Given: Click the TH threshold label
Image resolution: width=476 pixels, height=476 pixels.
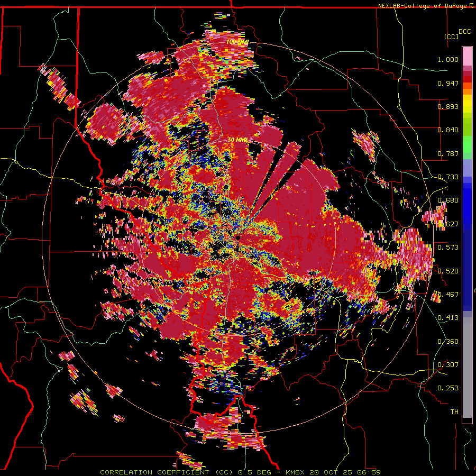Looking at the screenshot, I should (x=454, y=412).
